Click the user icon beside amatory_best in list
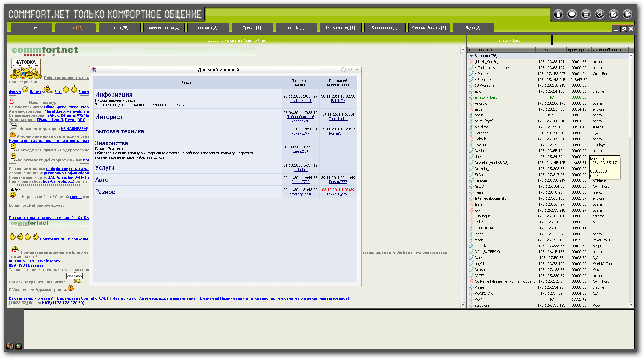 pos(471,97)
